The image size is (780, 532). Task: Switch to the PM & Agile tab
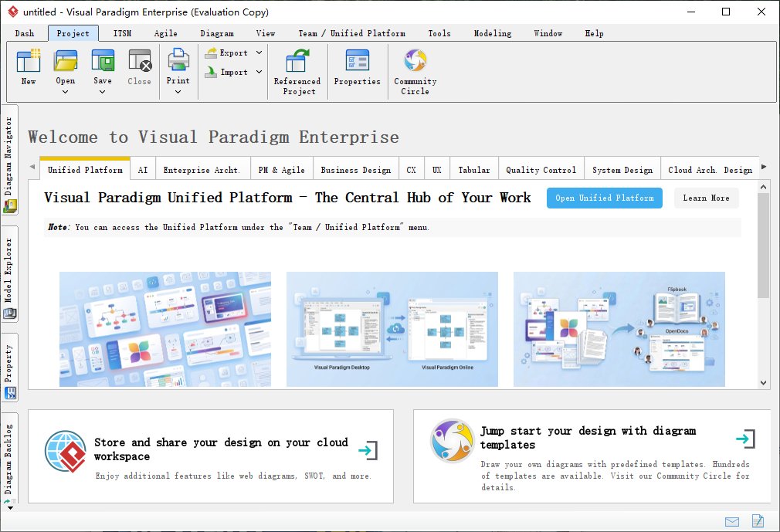coord(282,170)
